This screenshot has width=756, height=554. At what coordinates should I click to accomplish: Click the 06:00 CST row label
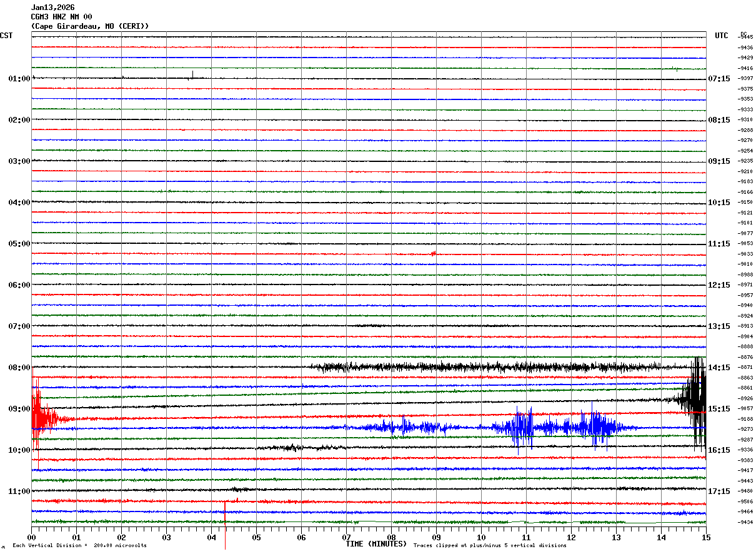[x=19, y=285]
